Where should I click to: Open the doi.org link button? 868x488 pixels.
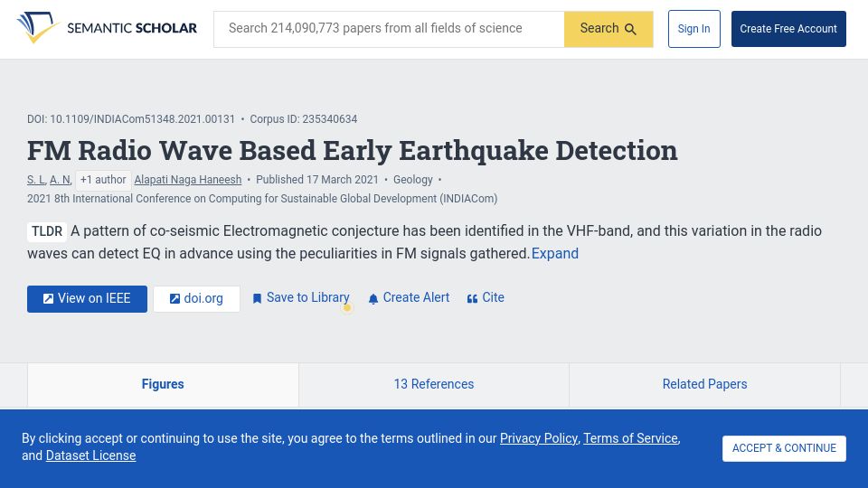point(196,299)
